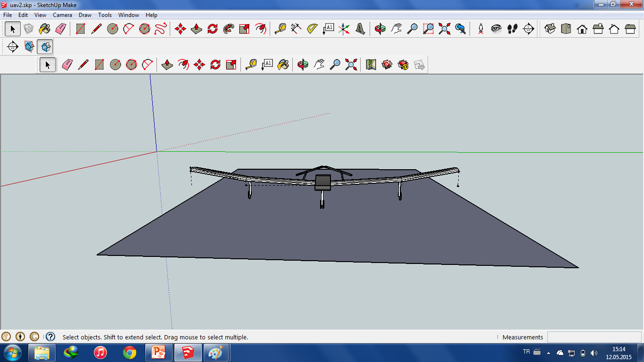The image size is (644, 362).
Task: Switch to PowerPoint on the taskbar
Action: [x=159, y=353]
